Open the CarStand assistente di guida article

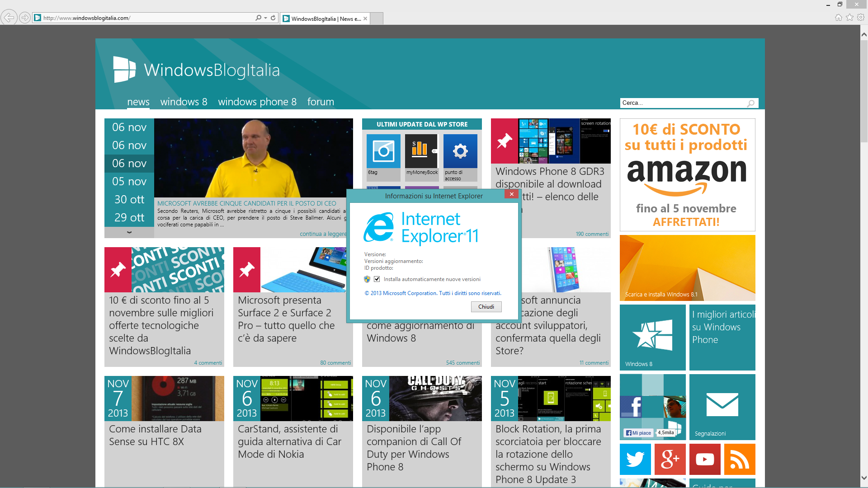pyautogui.click(x=289, y=441)
